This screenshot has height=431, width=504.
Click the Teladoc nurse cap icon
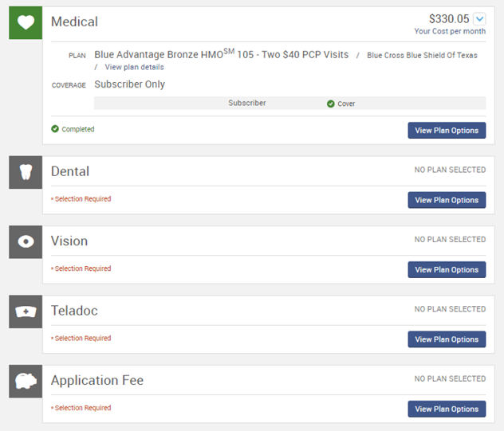click(26, 311)
